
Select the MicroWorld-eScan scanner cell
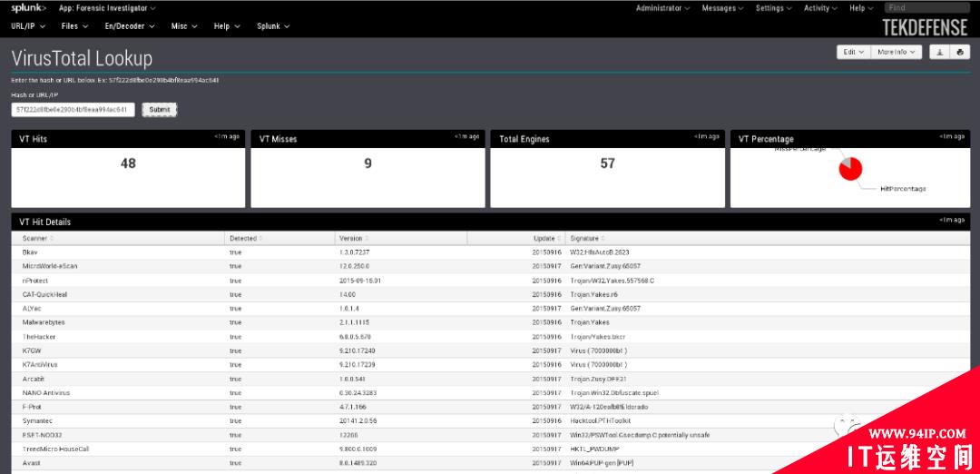[50, 266]
